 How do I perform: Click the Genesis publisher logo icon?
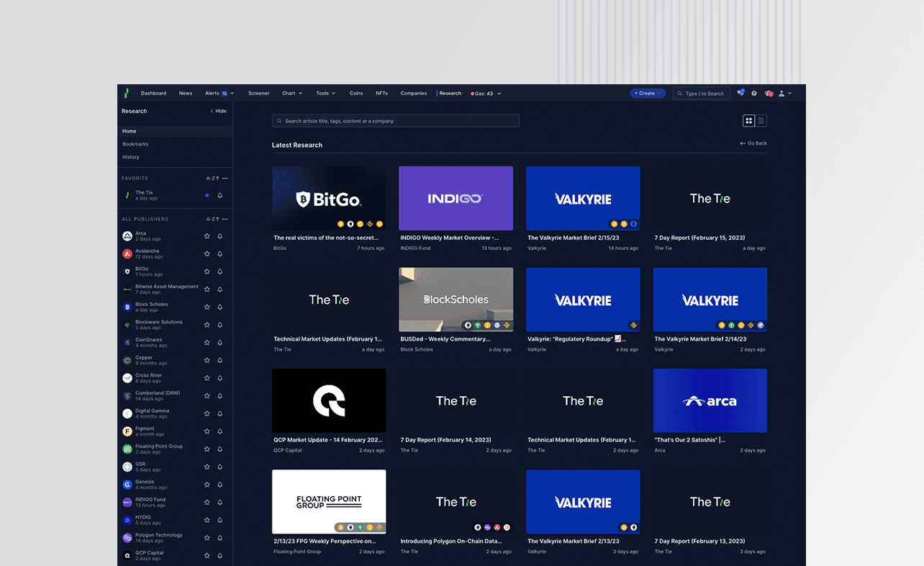(x=127, y=485)
